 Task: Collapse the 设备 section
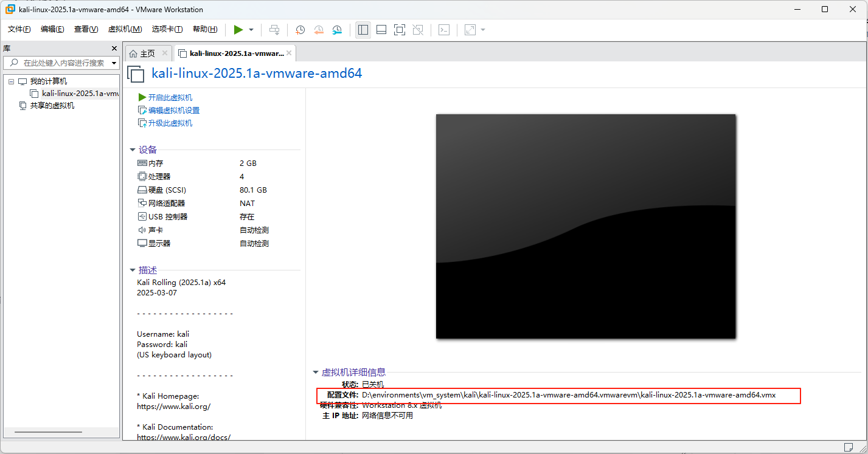[x=132, y=150]
